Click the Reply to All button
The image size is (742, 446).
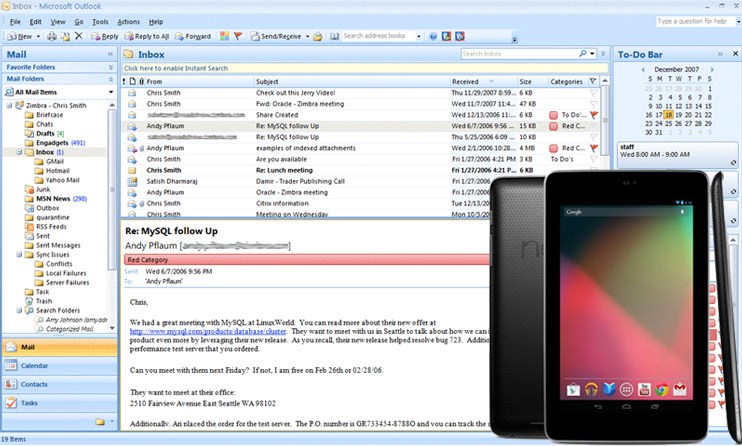(147, 36)
